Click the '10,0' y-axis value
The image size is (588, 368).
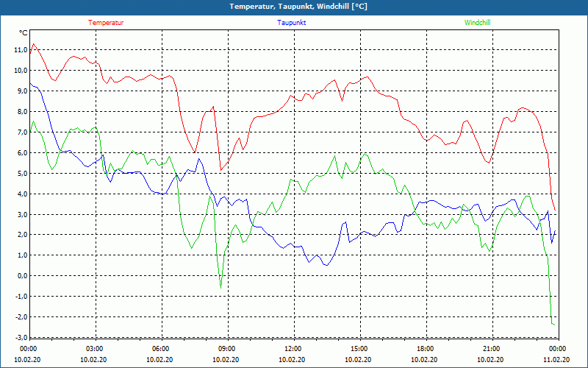(21, 71)
